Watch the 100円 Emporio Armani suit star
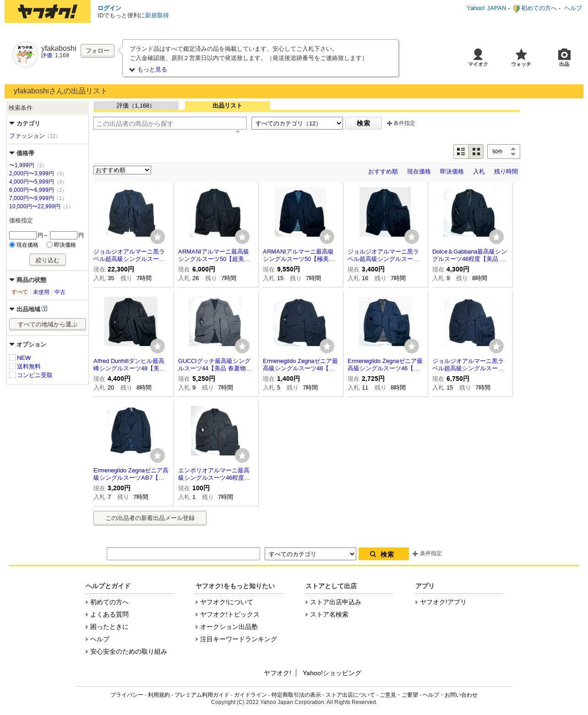 pos(242,455)
